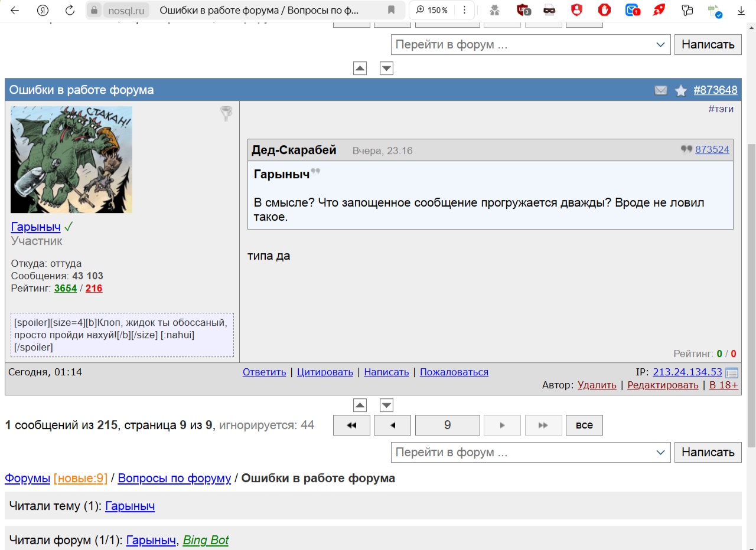Open the 150 % zoom control
This screenshot has width=756, height=550.
pyautogui.click(x=432, y=10)
